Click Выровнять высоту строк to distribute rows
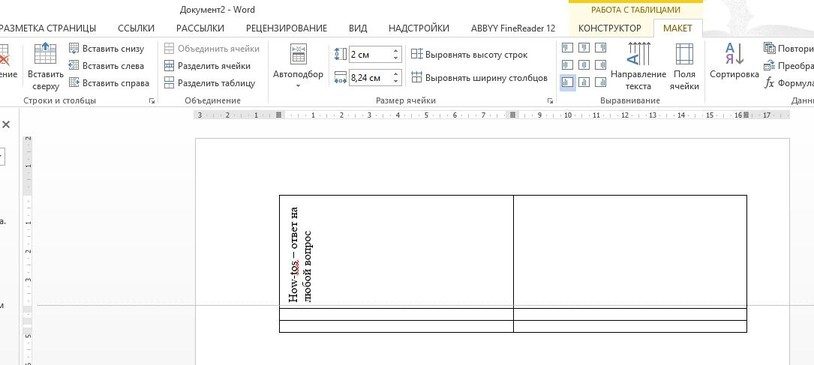The height and width of the screenshot is (365, 814). point(469,54)
